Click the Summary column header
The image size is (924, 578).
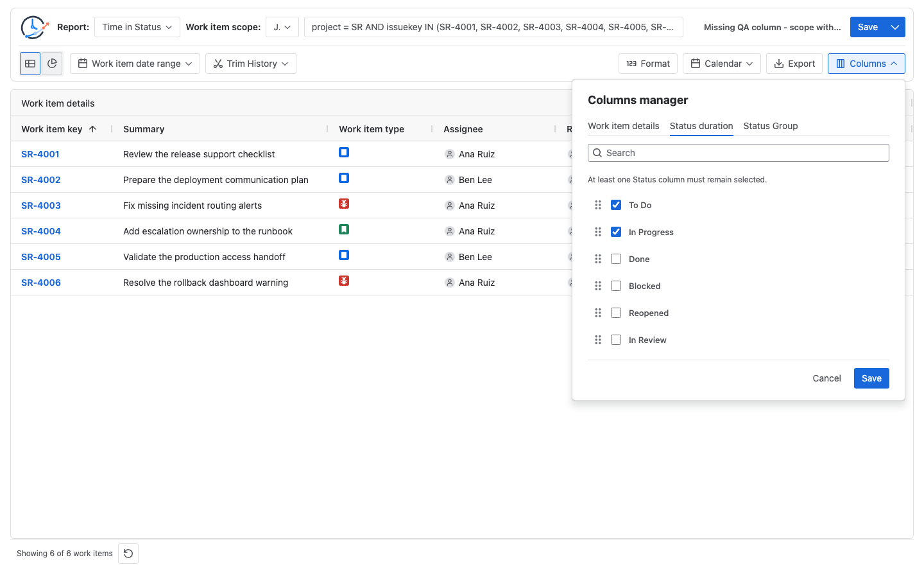(144, 129)
